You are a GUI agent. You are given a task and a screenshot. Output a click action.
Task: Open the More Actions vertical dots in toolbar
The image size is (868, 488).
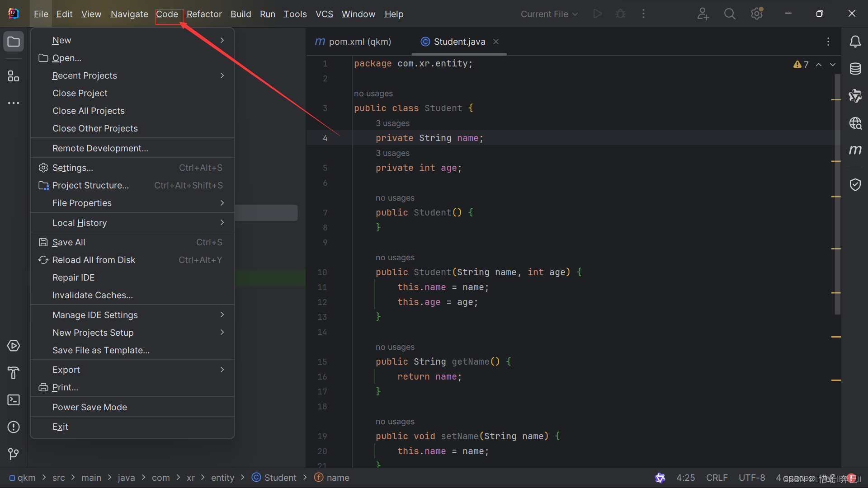[x=643, y=14]
